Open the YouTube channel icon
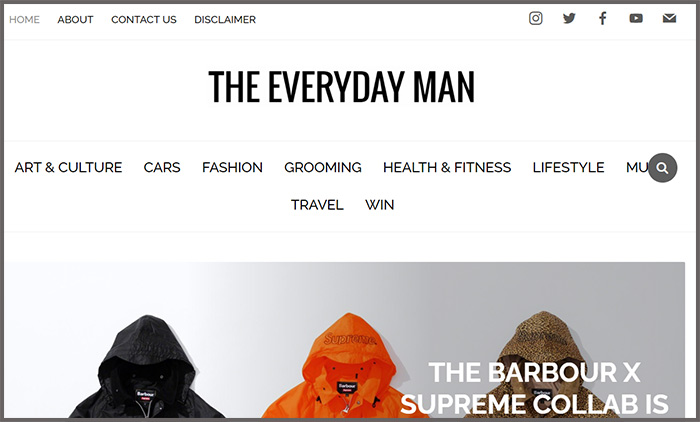Viewport: 700px width, 422px height. coord(636,18)
